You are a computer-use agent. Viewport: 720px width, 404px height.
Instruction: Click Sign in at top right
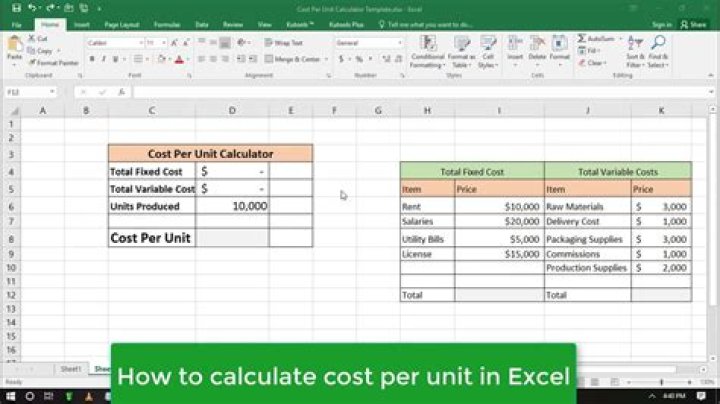click(x=662, y=23)
